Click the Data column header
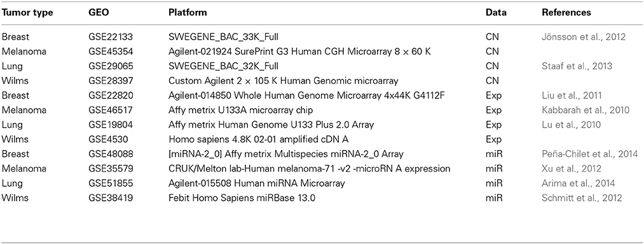The height and width of the screenshot is (244, 644). click(496, 13)
